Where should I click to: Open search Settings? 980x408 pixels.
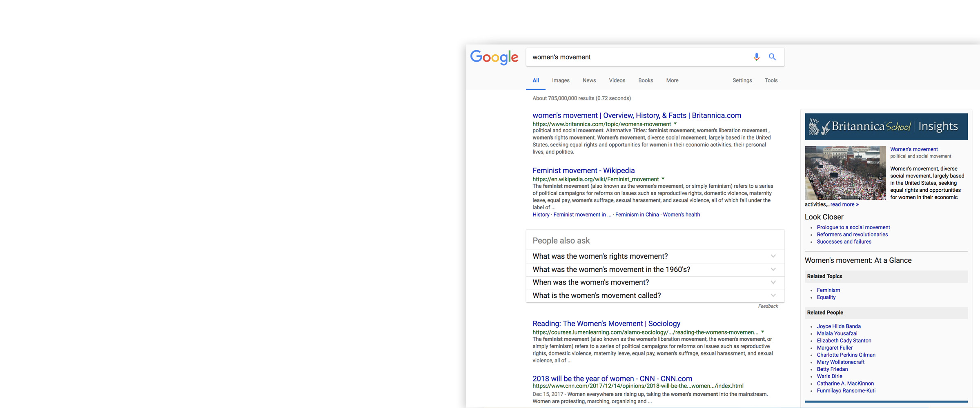(x=742, y=80)
